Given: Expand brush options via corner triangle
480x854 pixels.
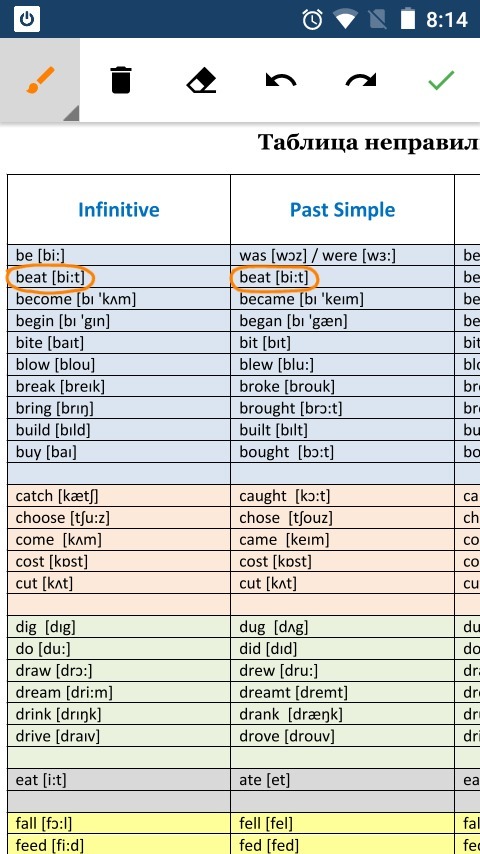Looking at the screenshot, I should (71, 113).
